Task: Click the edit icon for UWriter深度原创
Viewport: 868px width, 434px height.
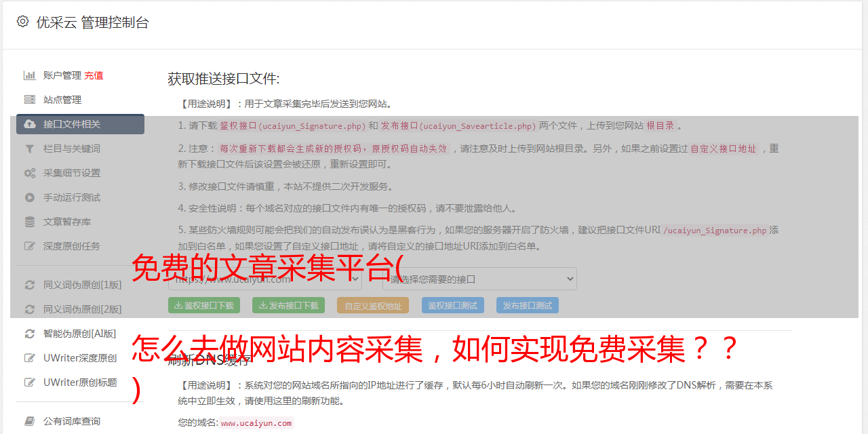Action: coord(30,358)
